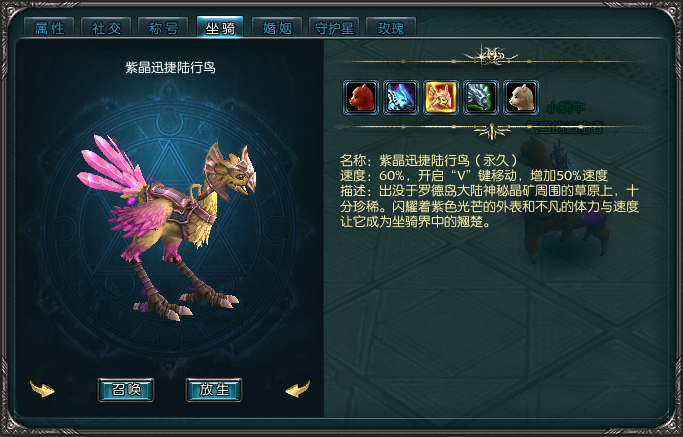Open the 守护星 tab
Screen dimensions: 683x437
click(x=334, y=28)
